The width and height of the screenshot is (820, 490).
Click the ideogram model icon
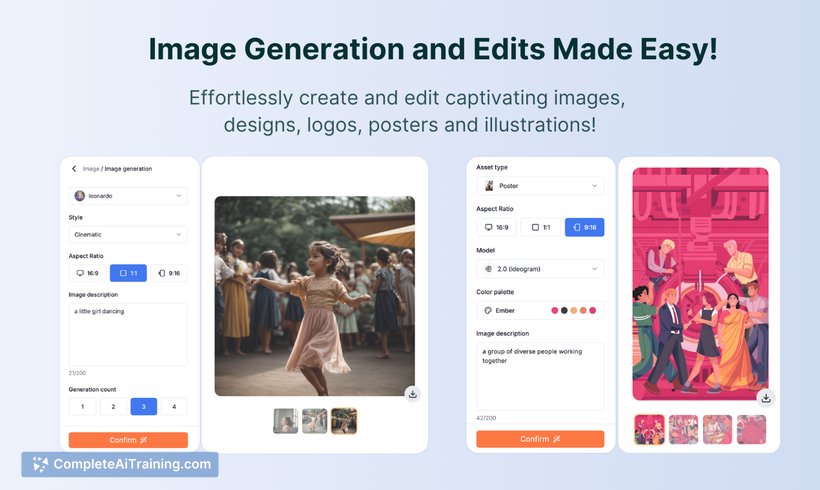coord(488,269)
